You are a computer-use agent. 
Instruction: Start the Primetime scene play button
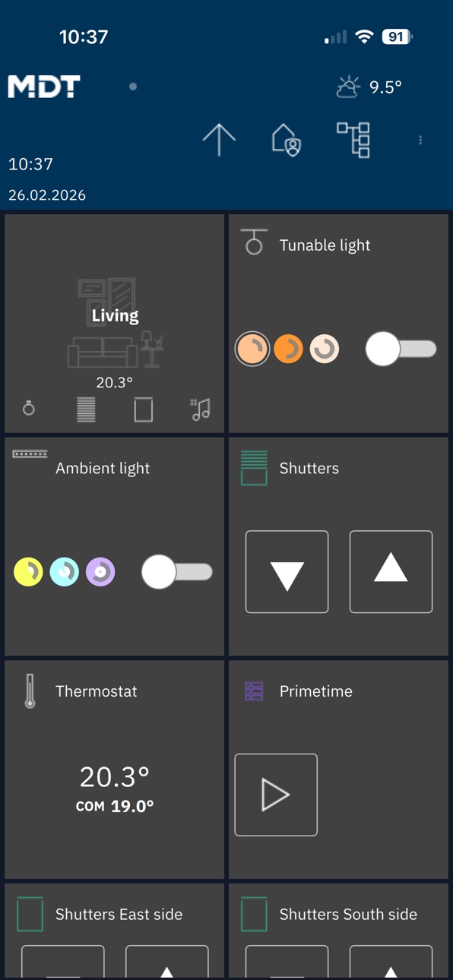[276, 795]
